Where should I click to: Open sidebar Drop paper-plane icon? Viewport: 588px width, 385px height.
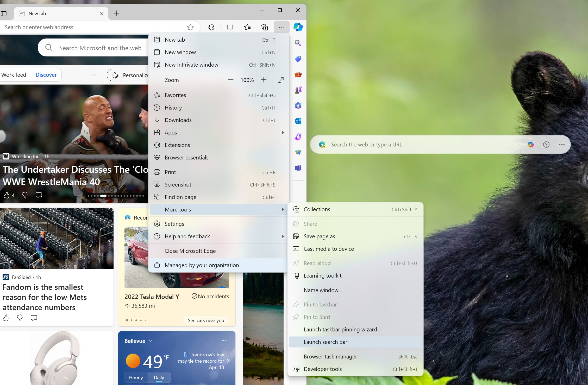[298, 152]
